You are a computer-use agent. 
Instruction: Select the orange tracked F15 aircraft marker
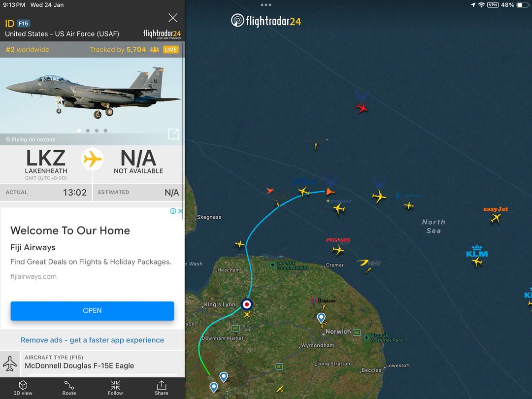pos(330,192)
